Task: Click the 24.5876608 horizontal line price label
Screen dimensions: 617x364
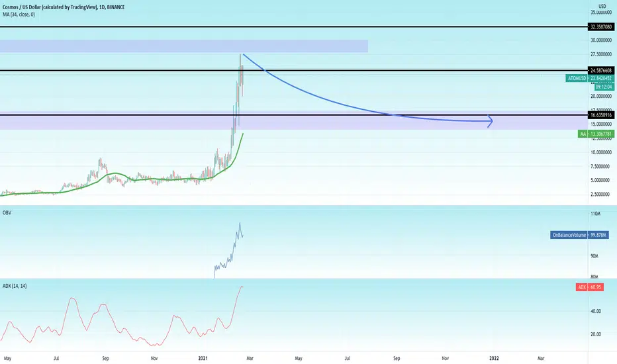Action: [x=601, y=70]
